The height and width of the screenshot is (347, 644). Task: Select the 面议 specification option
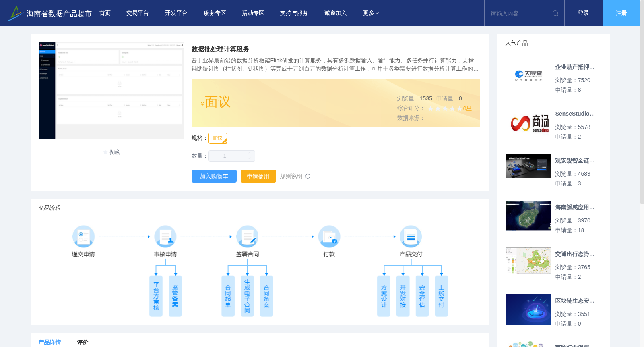[218, 138]
